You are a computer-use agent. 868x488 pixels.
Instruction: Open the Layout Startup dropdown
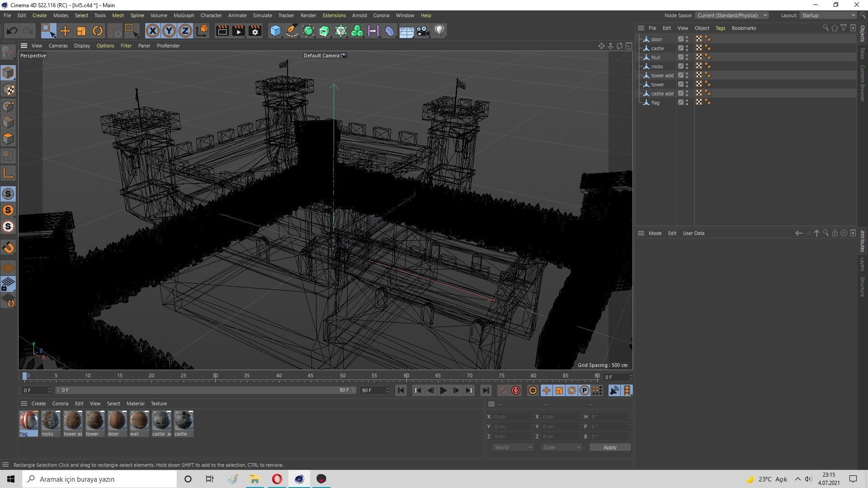point(828,15)
